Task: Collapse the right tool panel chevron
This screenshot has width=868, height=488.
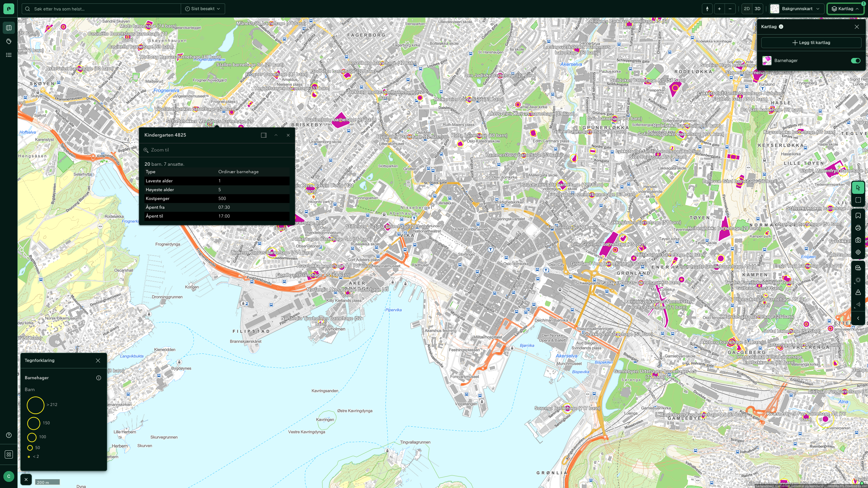Action: coord(858,319)
